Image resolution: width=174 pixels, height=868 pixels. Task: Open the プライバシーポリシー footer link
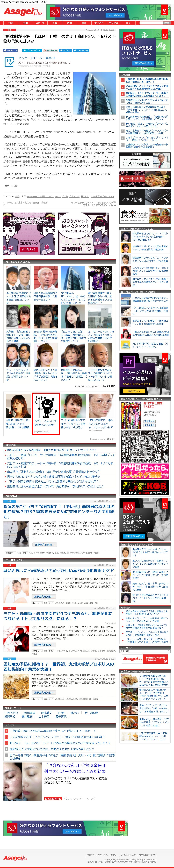pos(108,855)
